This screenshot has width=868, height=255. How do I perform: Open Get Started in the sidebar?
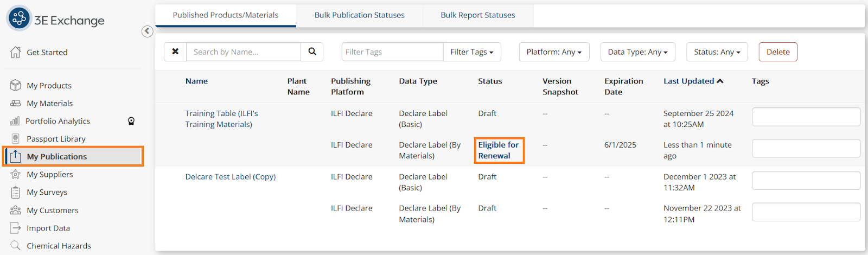point(47,52)
